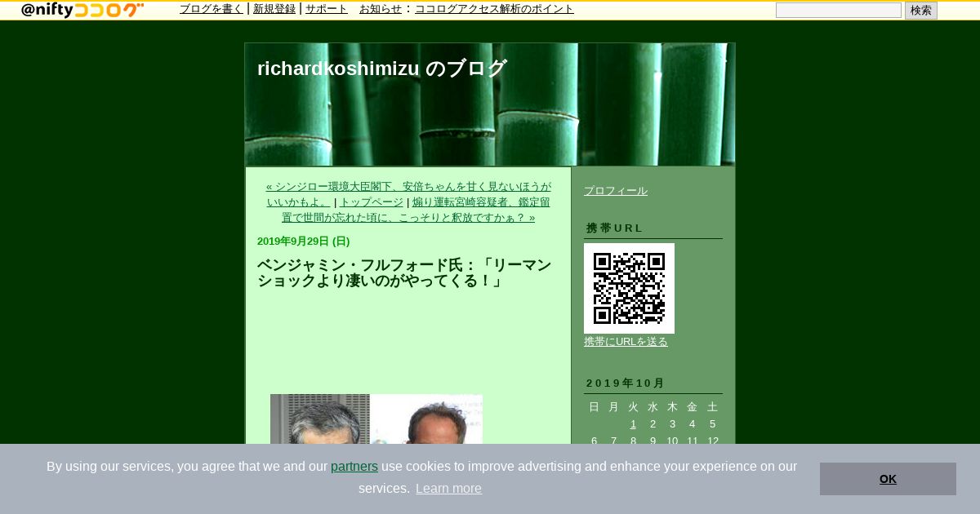Click the post date 2019年9月29日 (日)
The width and height of the screenshot is (980, 514).
tap(304, 241)
